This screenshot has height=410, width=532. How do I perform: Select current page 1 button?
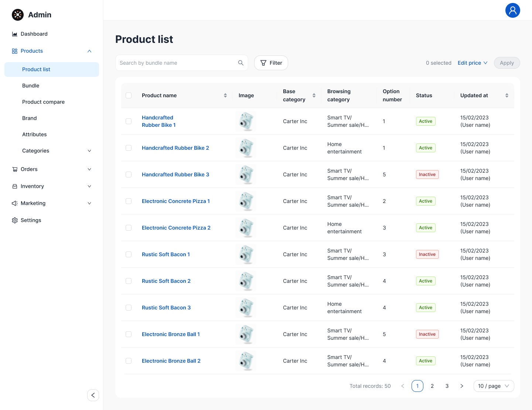pyautogui.click(x=417, y=386)
